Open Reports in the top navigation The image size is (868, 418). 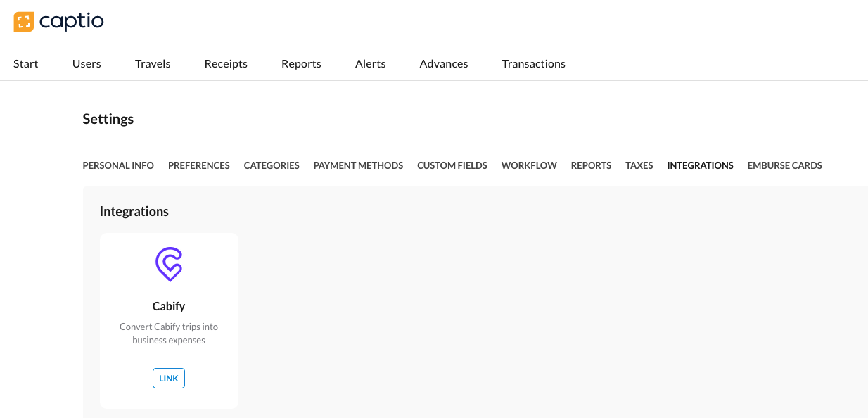click(x=301, y=63)
